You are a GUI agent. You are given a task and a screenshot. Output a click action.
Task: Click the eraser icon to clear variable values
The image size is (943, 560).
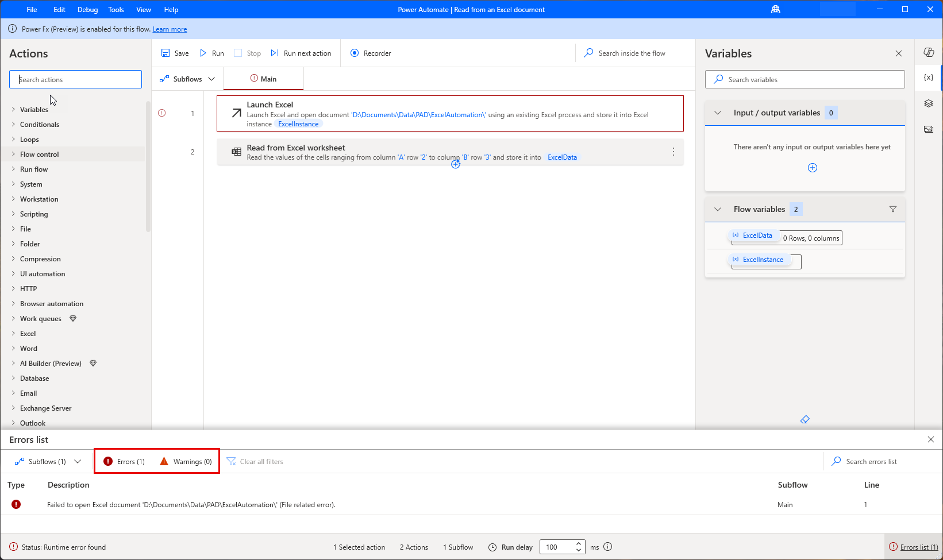[805, 419]
